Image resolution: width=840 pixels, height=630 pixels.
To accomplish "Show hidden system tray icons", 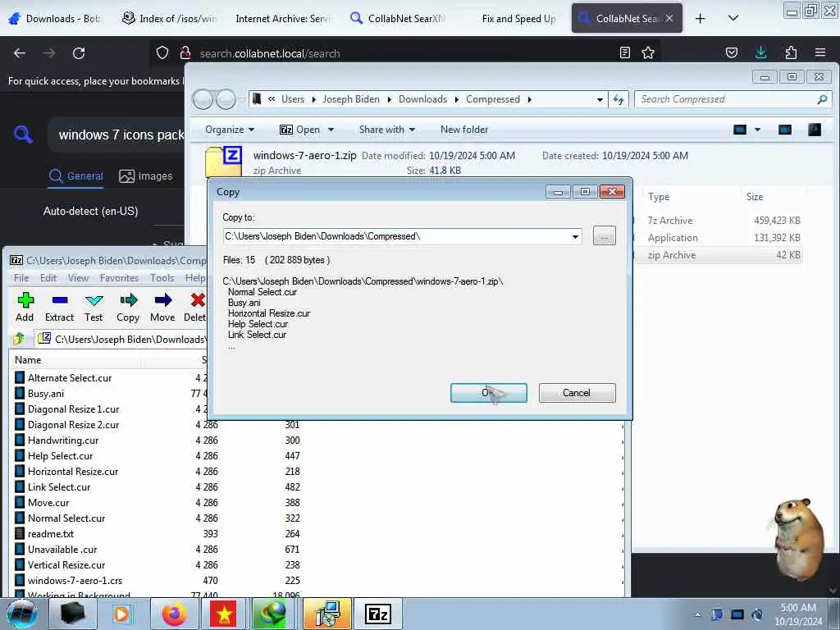I will pos(697,614).
